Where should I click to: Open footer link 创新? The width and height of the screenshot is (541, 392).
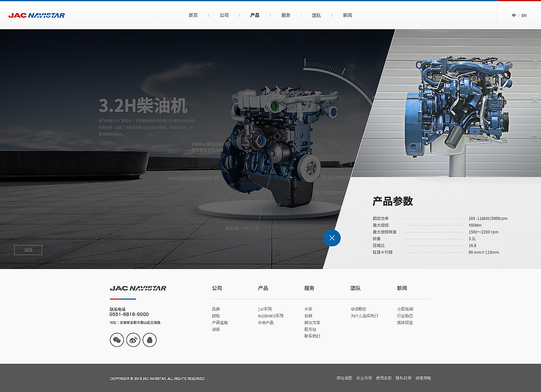pos(216,329)
